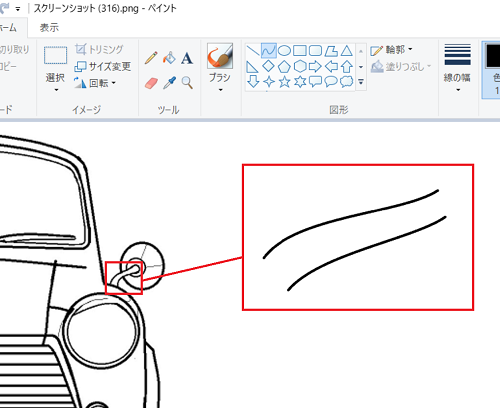Switch to the ホーム home tab
500x408 pixels.
[x=8, y=27]
